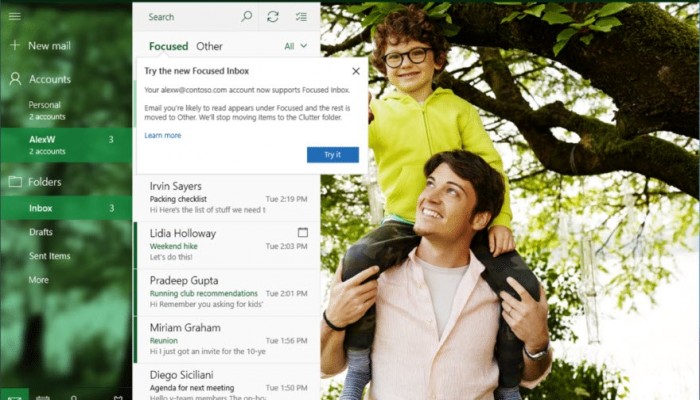Click the Accounts person icon

pos(15,79)
